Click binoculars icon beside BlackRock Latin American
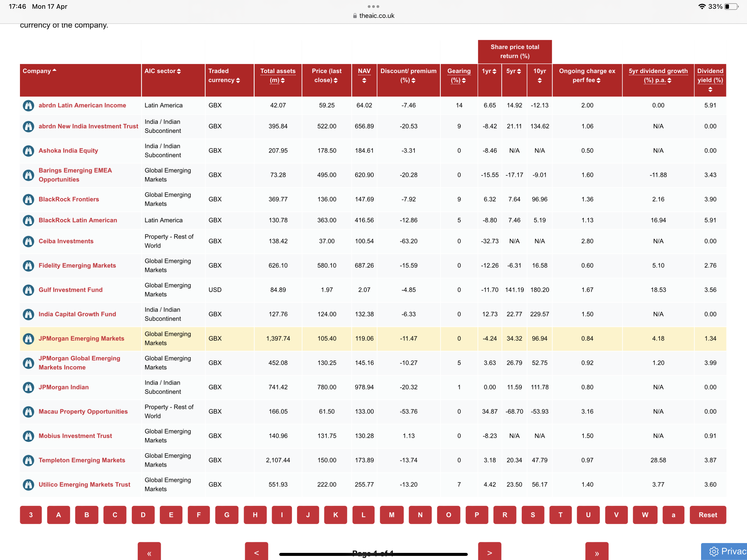 pos(28,220)
